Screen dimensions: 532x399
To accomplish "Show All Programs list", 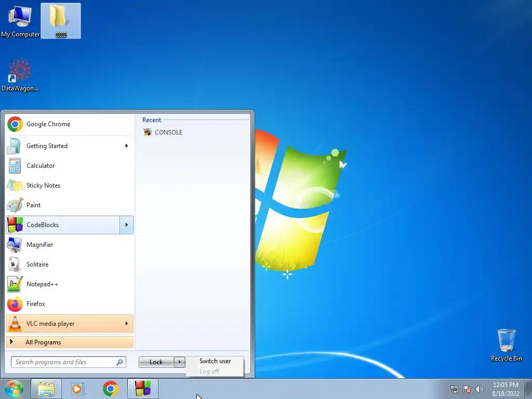I will [70, 342].
